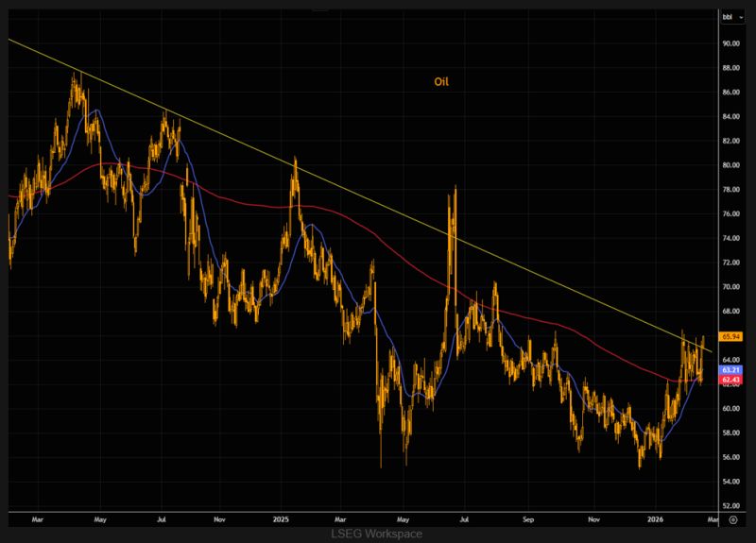Click the 74.00 price axis label

pos(730,238)
